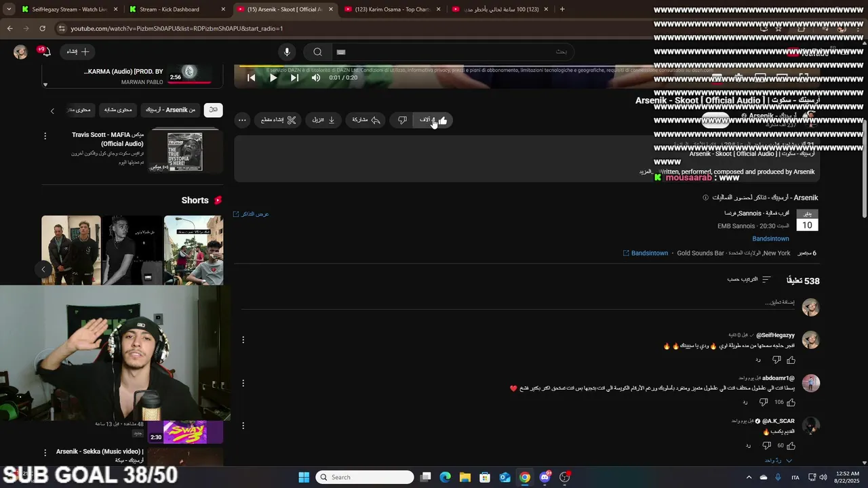The height and width of the screenshot is (488, 868).
Task: Click the browser address bar URL
Action: (177, 28)
